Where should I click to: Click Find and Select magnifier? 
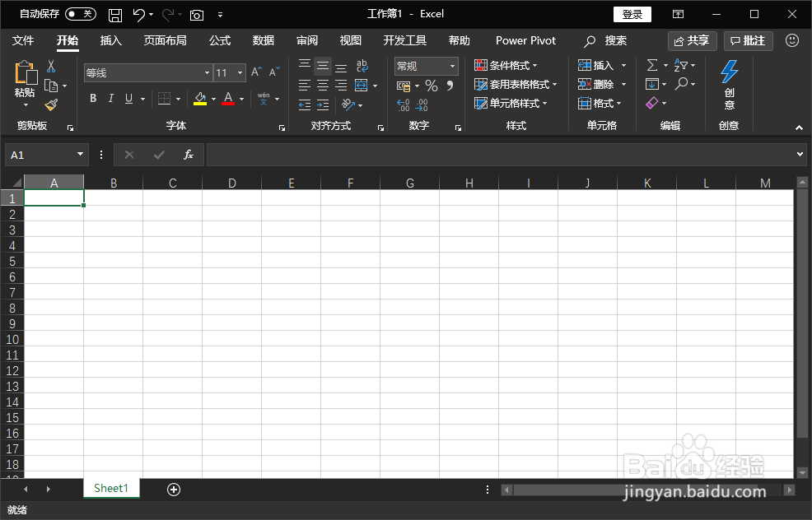click(x=682, y=83)
